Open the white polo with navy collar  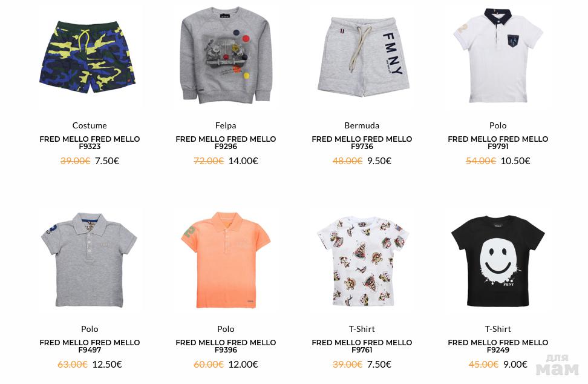pos(498,55)
